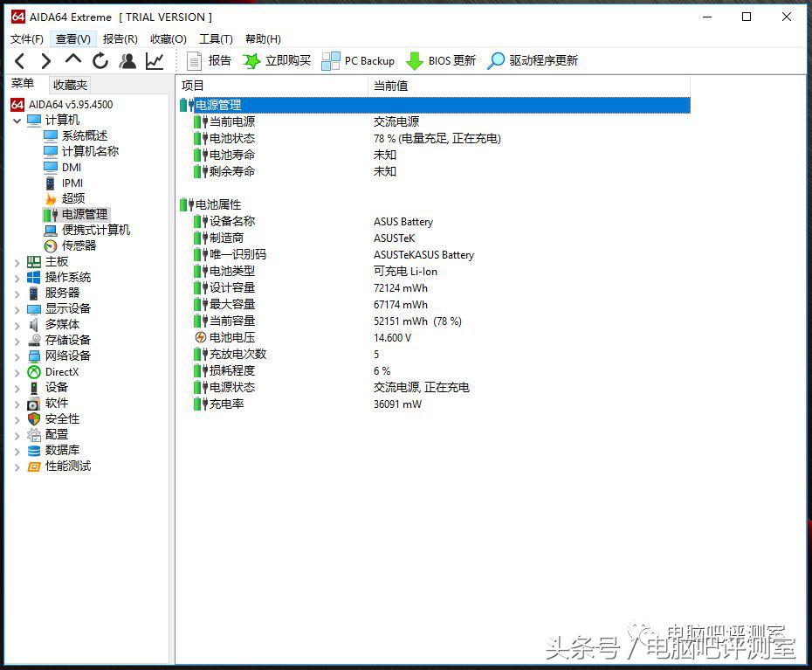
Task: Click the refresh icon in the toolbar
Action: click(x=100, y=60)
